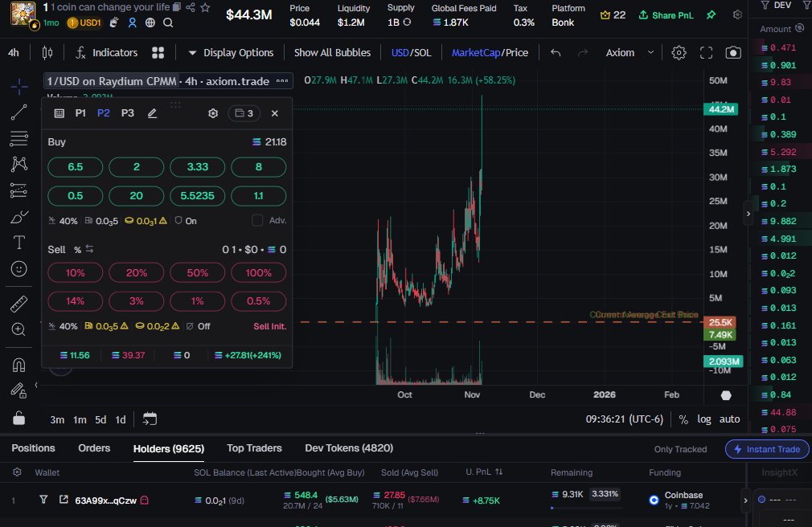Open the wallet count selector showing 3
812x527 pixels.
coord(244,113)
